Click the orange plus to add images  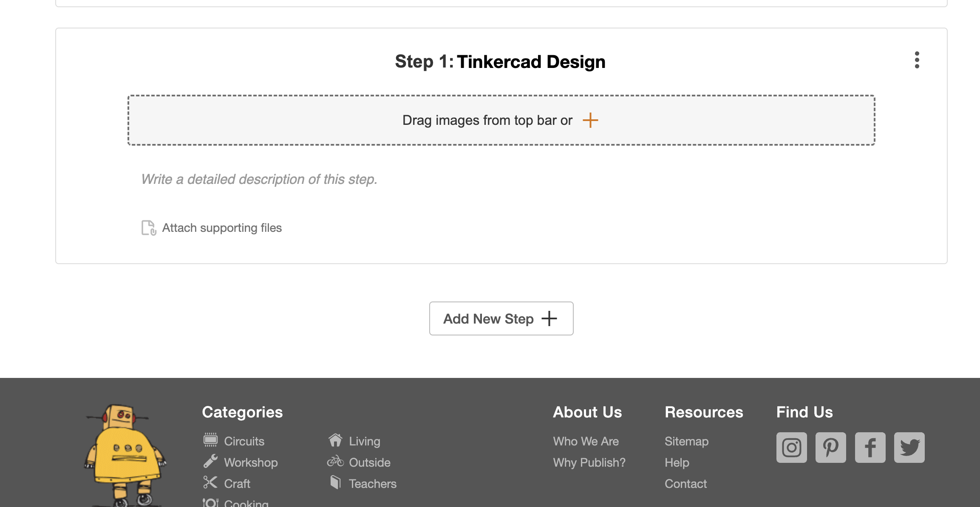590,120
